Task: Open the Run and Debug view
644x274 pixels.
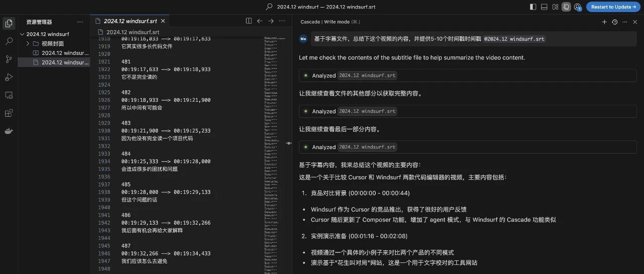Action: tap(9, 77)
